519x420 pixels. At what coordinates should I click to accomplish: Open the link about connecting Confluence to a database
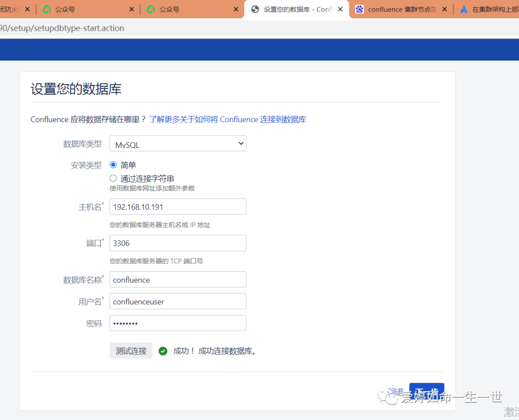(228, 120)
